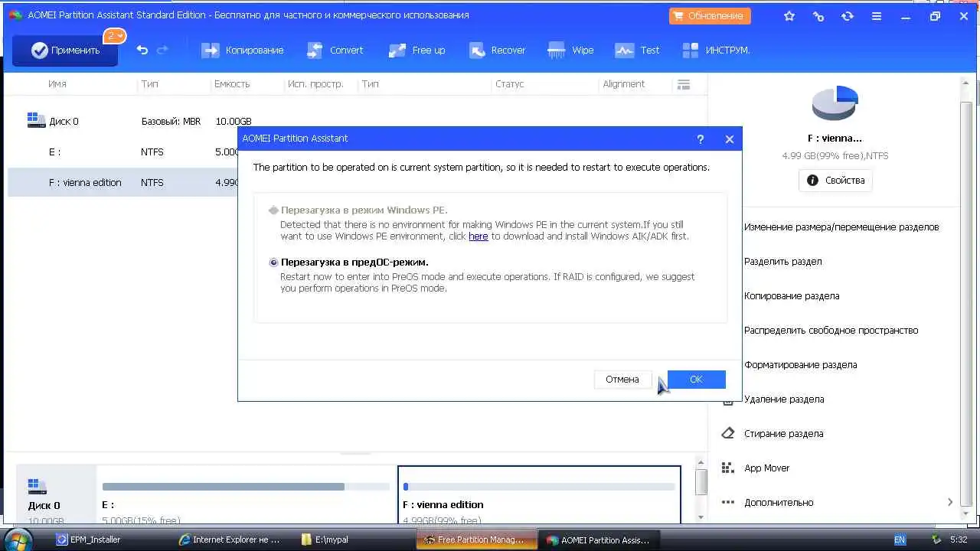Click the star favorites icon in title bar

(x=789, y=16)
